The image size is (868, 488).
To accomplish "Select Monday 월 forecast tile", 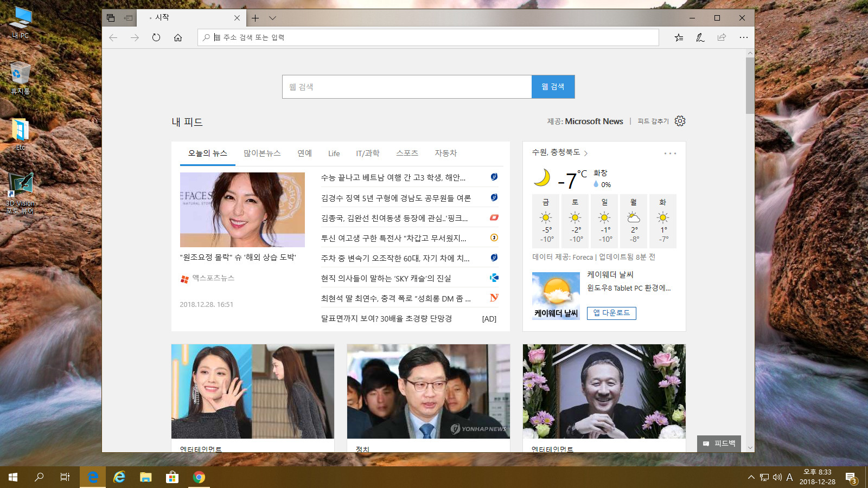I will [634, 221].
